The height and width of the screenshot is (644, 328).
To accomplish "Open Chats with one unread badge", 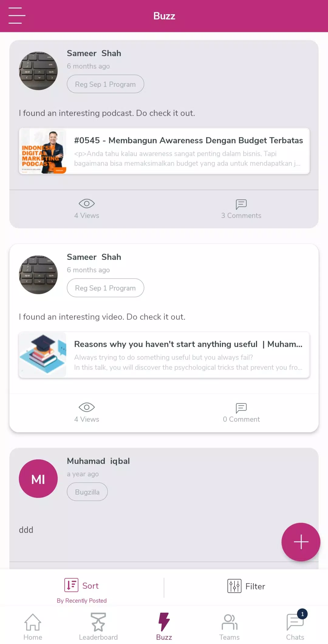I will [295, 625].
